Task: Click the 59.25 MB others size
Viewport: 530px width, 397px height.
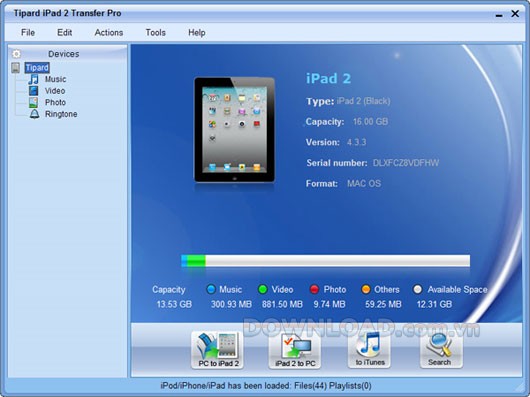Action: pos(383,304)
